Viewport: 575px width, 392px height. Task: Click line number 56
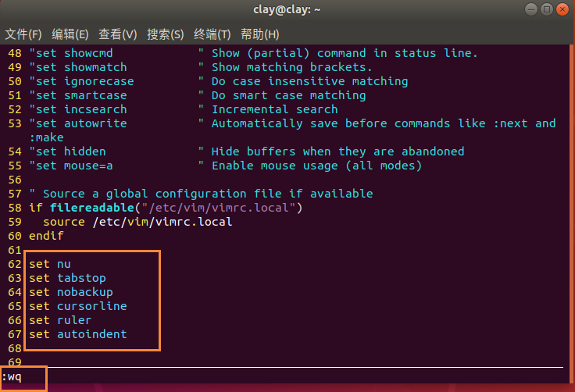(x=15, y=180)
